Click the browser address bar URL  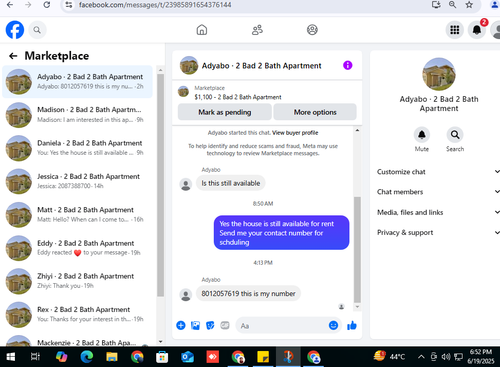click(155, 5)
